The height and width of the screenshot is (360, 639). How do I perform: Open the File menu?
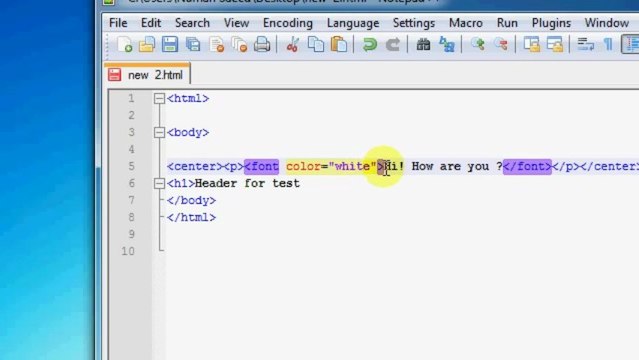[118, 23]
